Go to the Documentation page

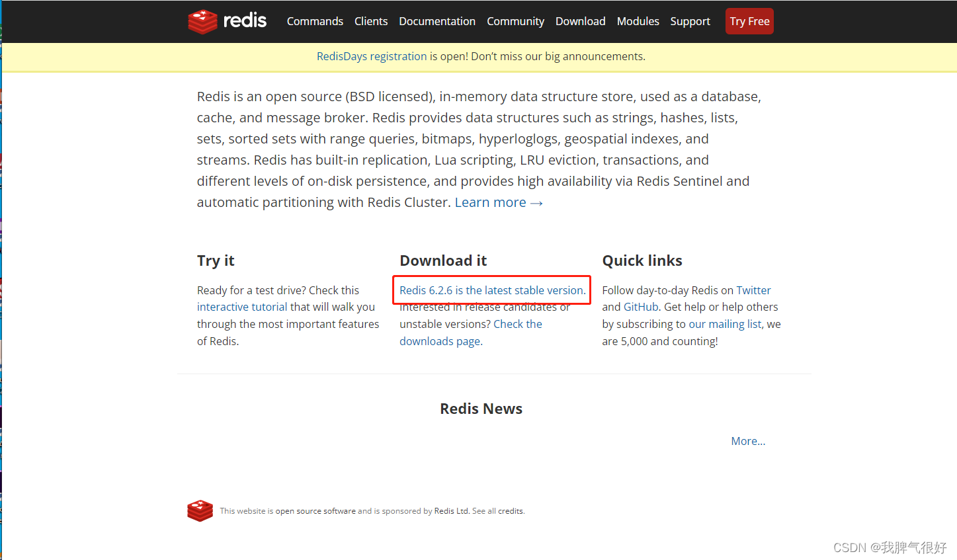tap(437, 21)
